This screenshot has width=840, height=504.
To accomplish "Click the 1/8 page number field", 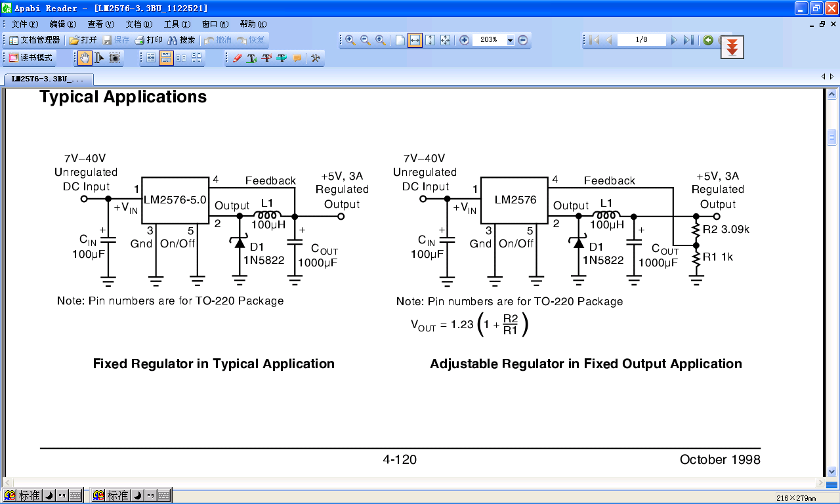I will tap(641, 40).
